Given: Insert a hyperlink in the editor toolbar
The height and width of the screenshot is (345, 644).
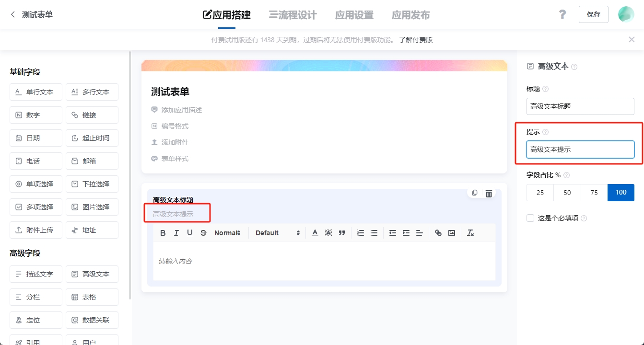Looking at the screenshot, I should click(437, 233).
